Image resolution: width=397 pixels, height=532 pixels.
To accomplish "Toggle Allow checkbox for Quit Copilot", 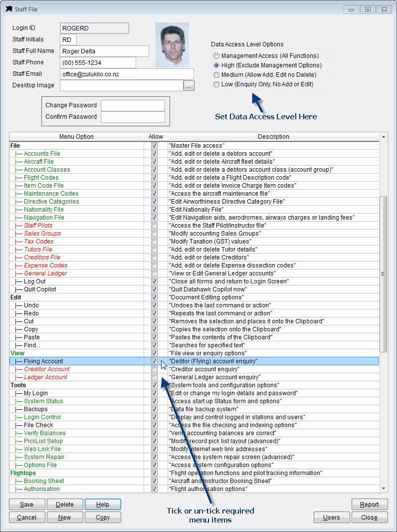I will click(154, 289).
